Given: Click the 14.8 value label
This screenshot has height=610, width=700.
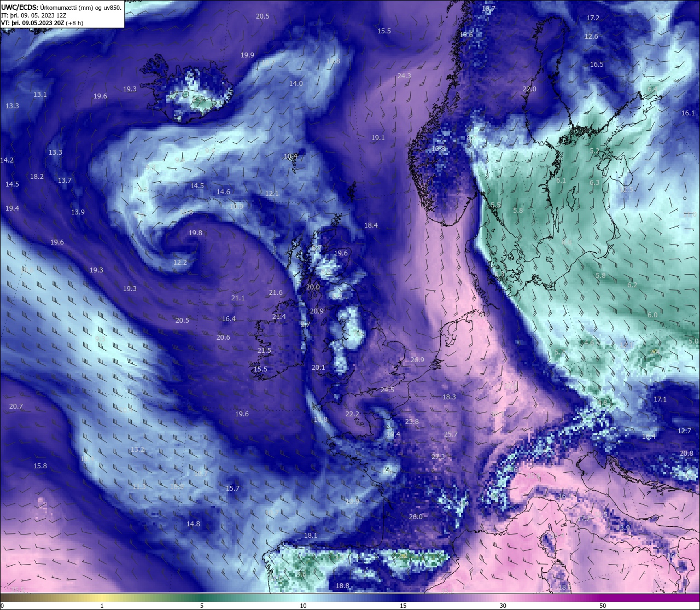Looking at the screenshot, I should click(193, 524).
